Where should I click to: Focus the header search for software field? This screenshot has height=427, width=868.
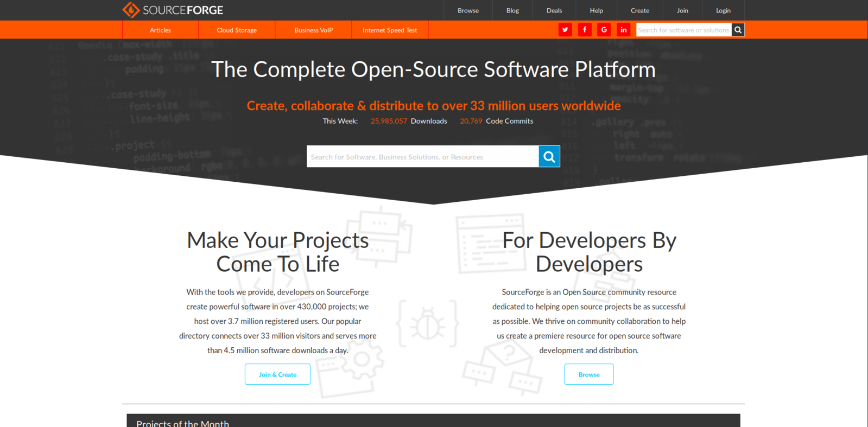click(683, 30)
